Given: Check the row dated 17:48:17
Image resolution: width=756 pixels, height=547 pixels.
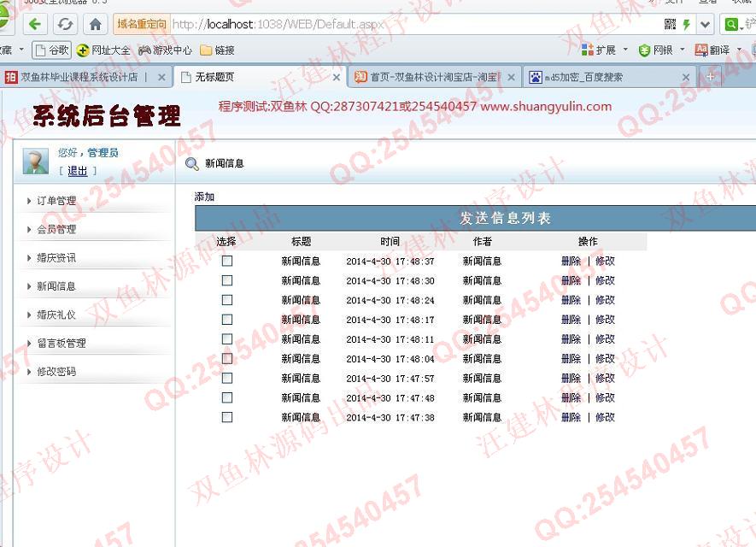Looking at the screenshot, I should pyautogui.click(x=227, y=320).
